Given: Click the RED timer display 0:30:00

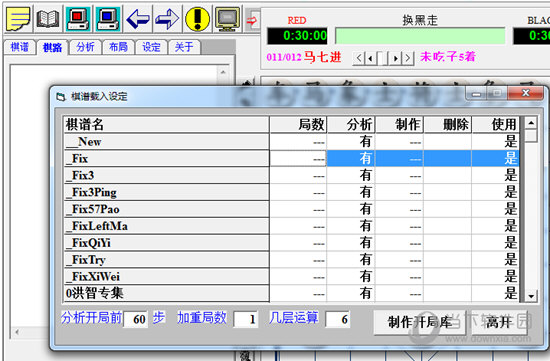Looking at the screenshot, I should [x=297, y=36].
